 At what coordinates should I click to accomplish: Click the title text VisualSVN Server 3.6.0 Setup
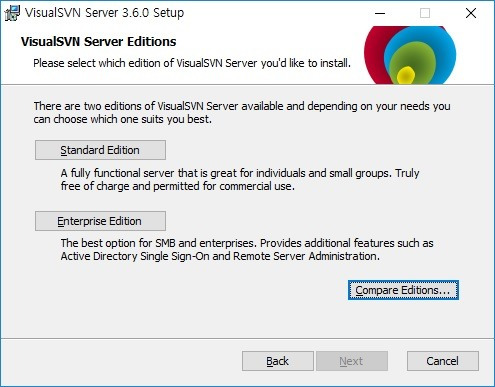104,13
